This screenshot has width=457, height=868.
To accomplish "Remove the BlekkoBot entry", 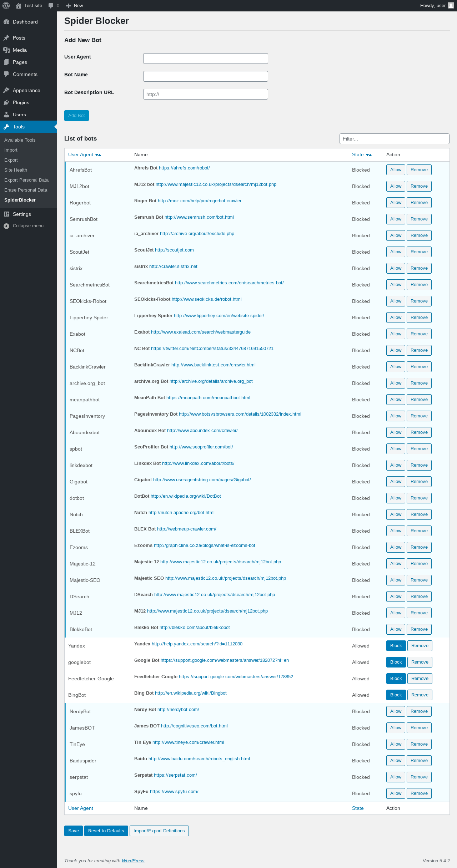I will (419, 629).
